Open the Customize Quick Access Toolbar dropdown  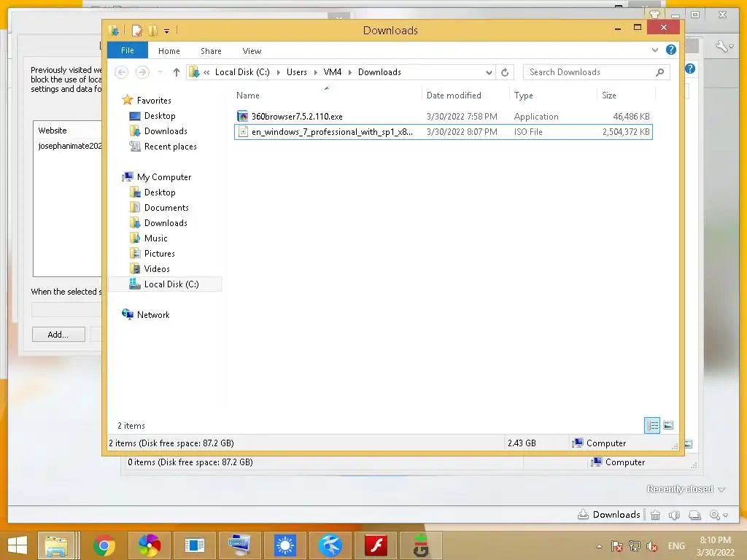pyautogui.click(x=167, y=31)
